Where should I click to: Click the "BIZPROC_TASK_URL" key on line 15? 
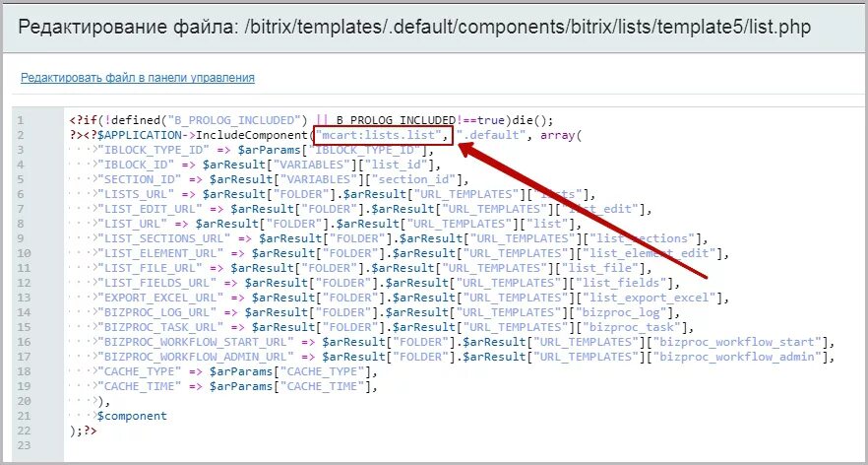click(160, 327)
